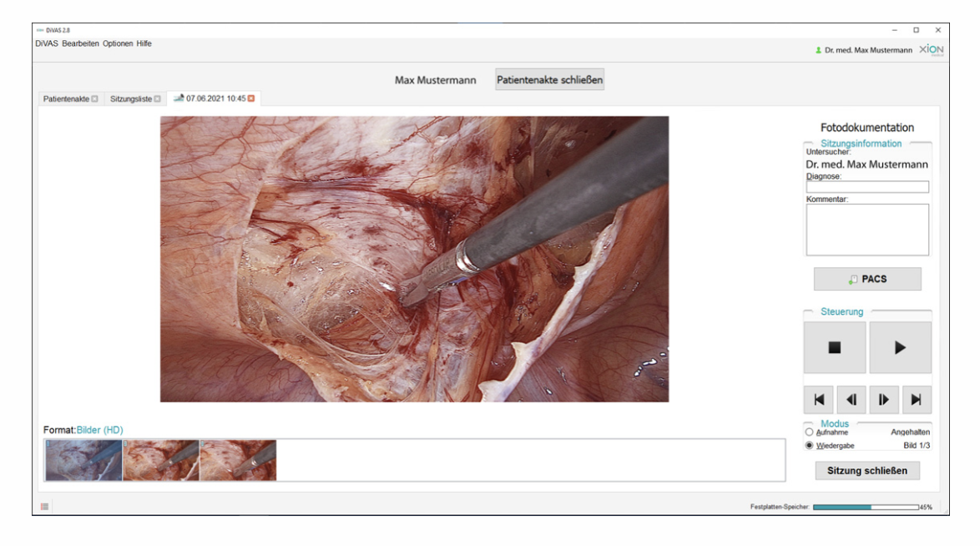Click the Untersucher name Dr. med. Max Mustermann
This screenshot has height=546, width=980.
coord(866,164)
